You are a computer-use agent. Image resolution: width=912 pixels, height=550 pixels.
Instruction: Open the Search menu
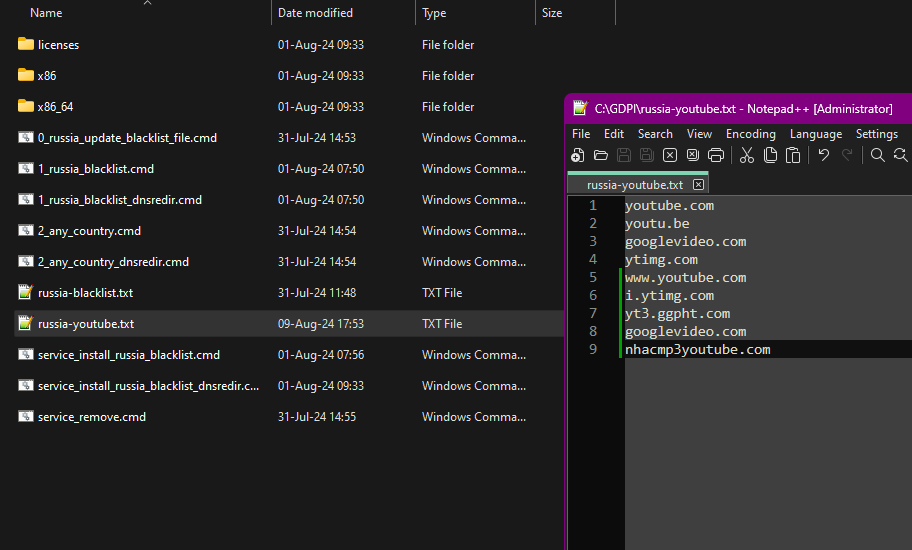tap(655, 134)
